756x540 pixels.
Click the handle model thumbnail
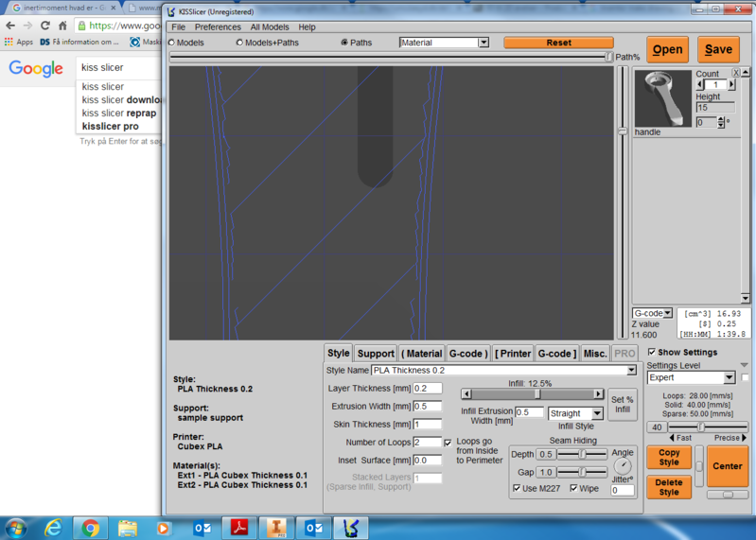[663, 98]
